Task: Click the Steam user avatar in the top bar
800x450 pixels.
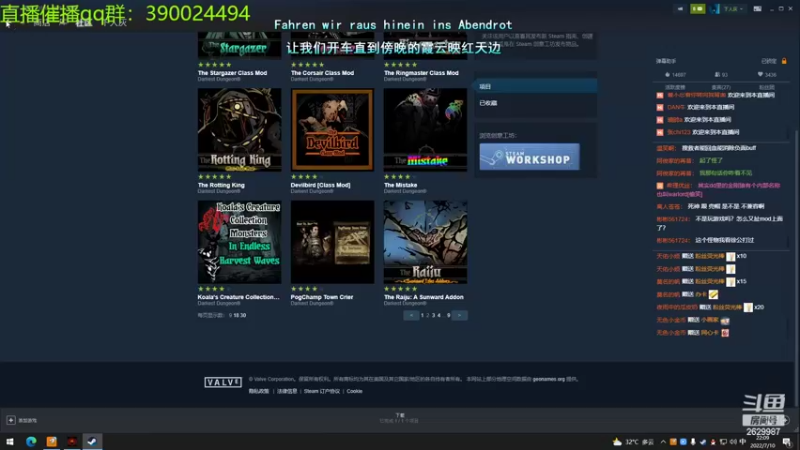Action: (714, 9)
